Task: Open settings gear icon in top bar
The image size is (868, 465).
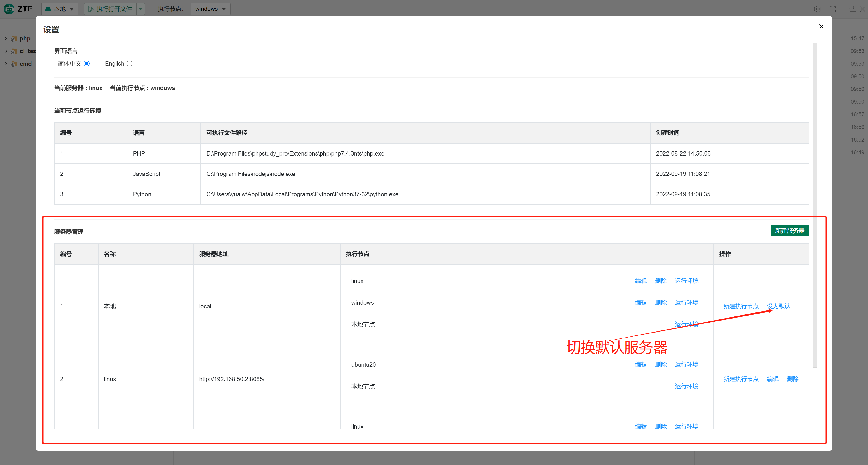Action: tap(817, 9)
